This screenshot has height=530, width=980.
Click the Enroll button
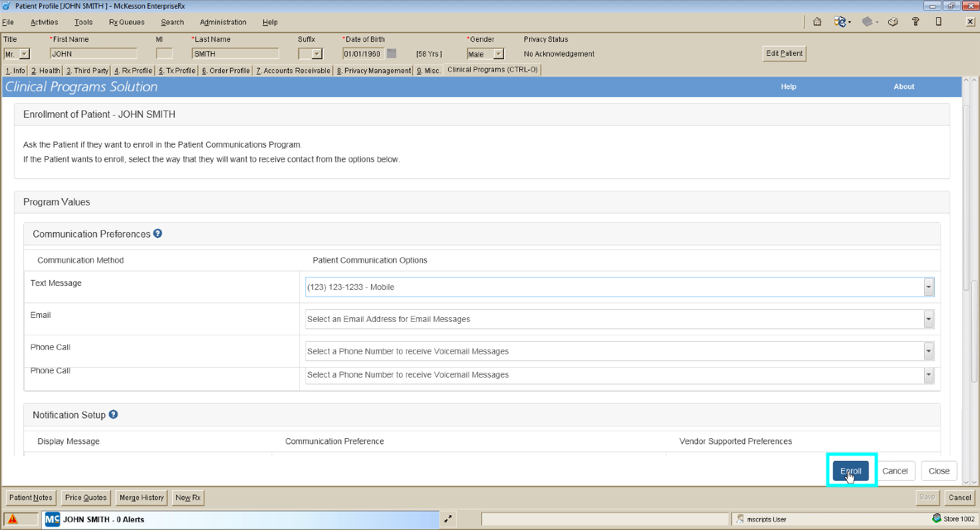tap(851, 471)
